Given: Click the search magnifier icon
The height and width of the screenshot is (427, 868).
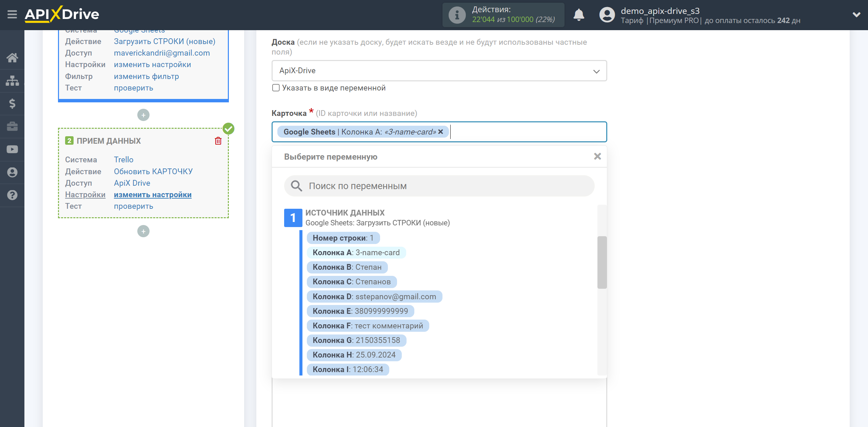Looking at the screenshot, I should [x=296, y=186].
